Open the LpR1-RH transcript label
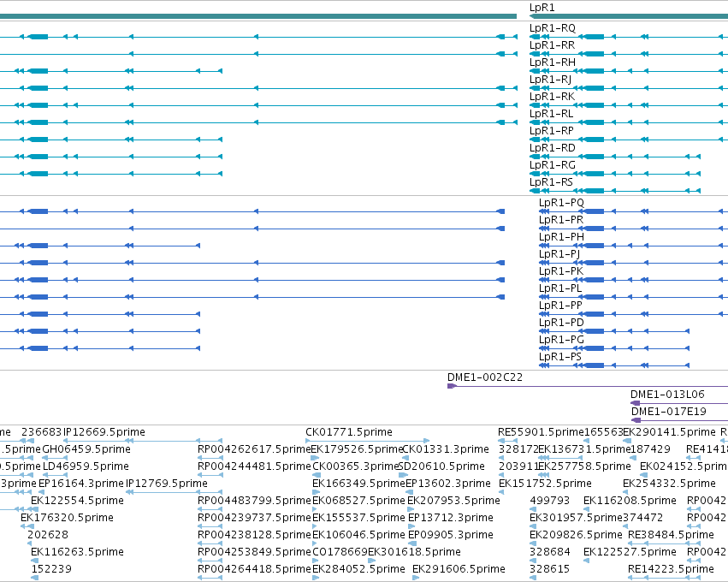Image resolution: width=728 pixels, height=582 pixels. click(x=553, y=62)
